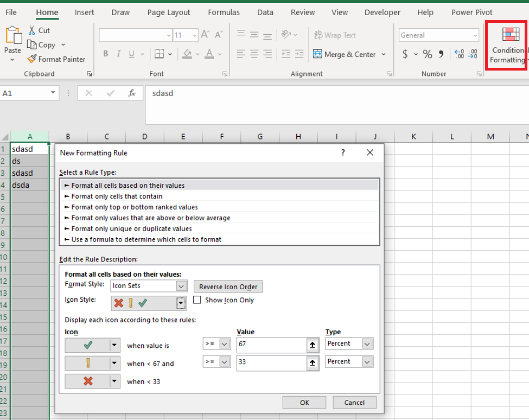Expand the Name Box dropdown arrow
The width and height of the screenshot is (529, 420).
coord(53,93)
